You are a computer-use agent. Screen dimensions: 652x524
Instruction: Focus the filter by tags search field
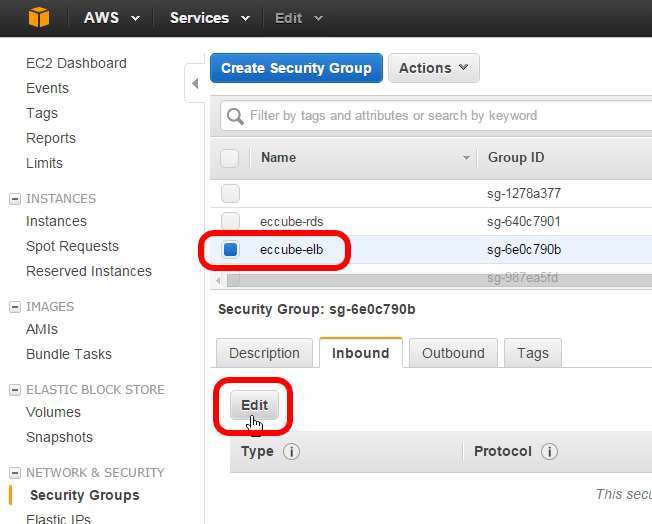[437, 116]
